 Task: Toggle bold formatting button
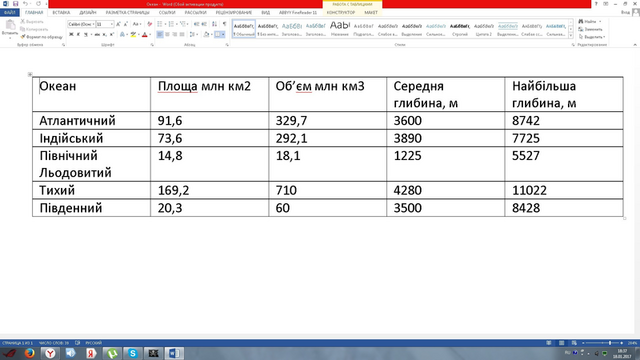(71, 35)
